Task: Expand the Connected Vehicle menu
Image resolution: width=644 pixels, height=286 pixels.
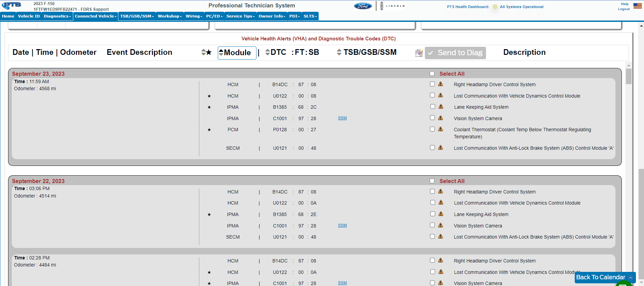Action: point(95,16)
